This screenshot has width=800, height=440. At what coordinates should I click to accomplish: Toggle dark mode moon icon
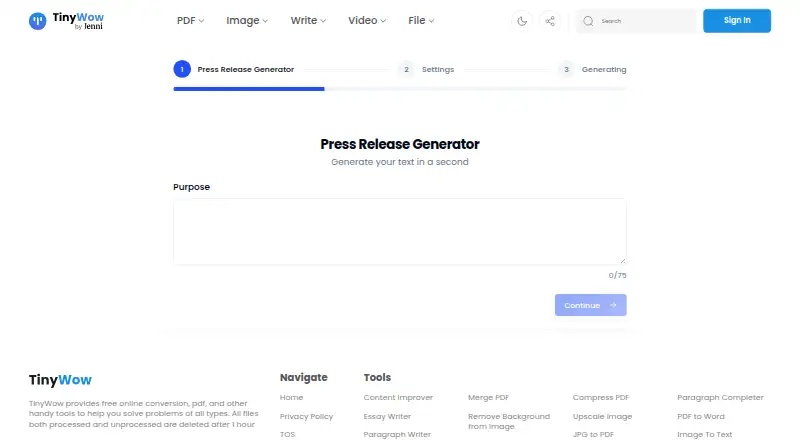pyautogui.click(x=522, y=21)
